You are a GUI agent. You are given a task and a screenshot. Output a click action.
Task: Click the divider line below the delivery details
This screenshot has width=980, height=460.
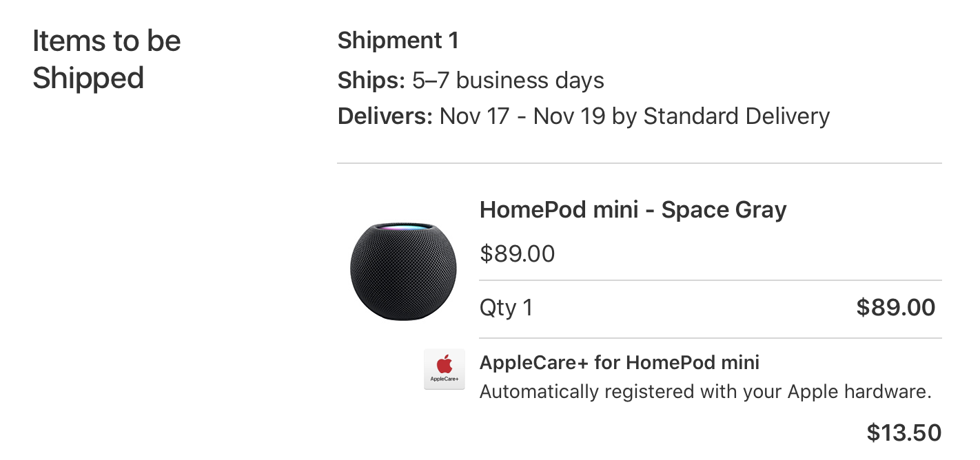pos(639,163)
